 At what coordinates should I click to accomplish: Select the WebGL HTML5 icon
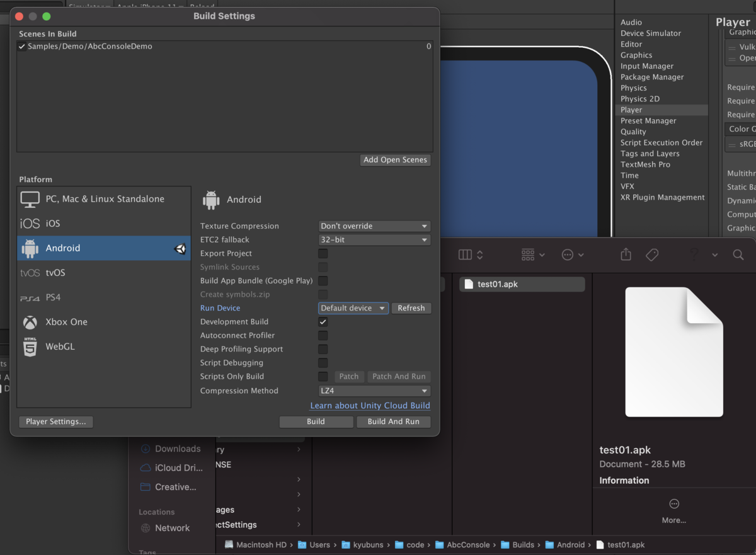pyautogui.click(x=30, y=347)
